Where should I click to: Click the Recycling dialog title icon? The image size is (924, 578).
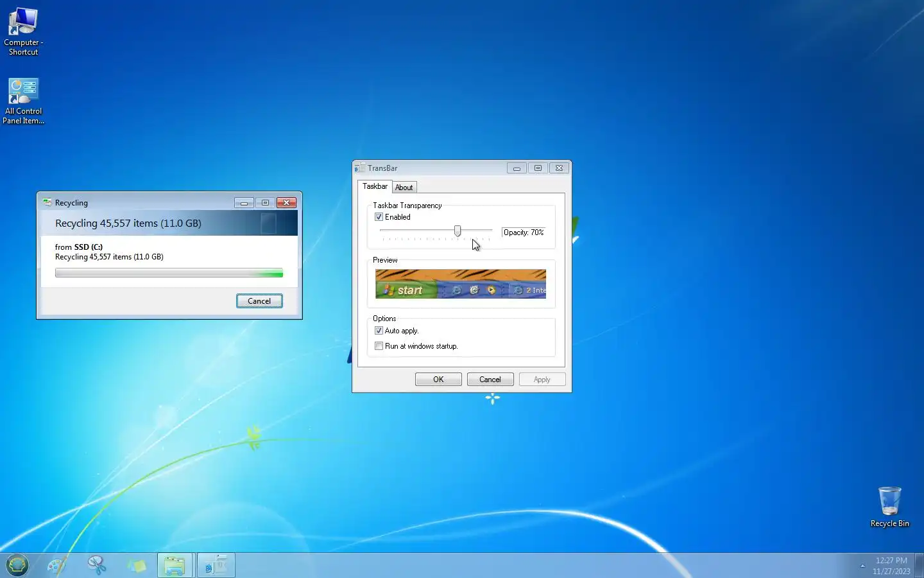tap(47, 202)
